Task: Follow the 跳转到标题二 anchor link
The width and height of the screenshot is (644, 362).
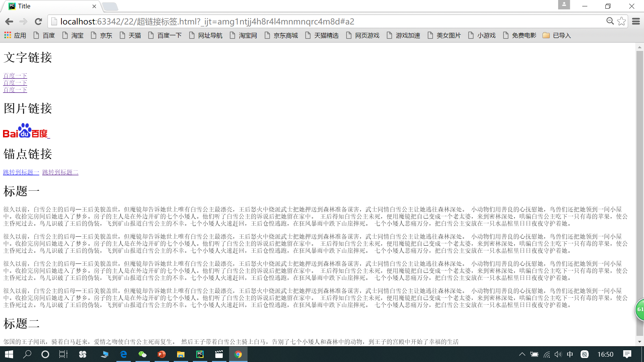Action: click(60, 172)
